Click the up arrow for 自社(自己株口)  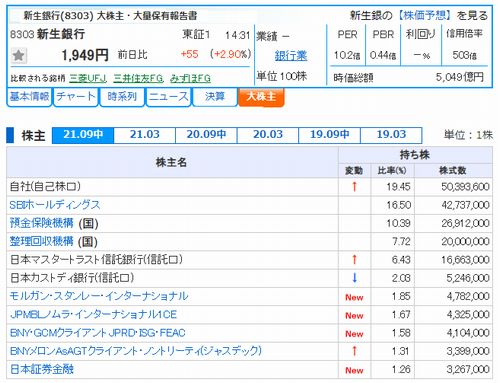click(354, 187)
